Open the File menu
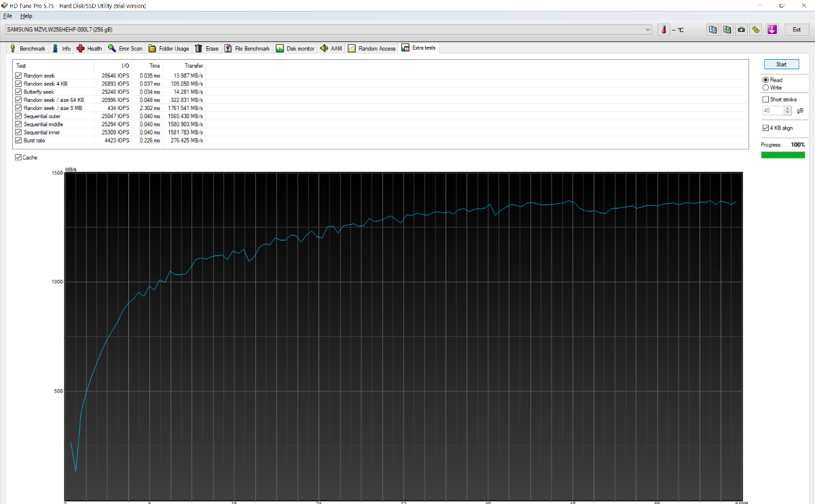 coord(7,16)
